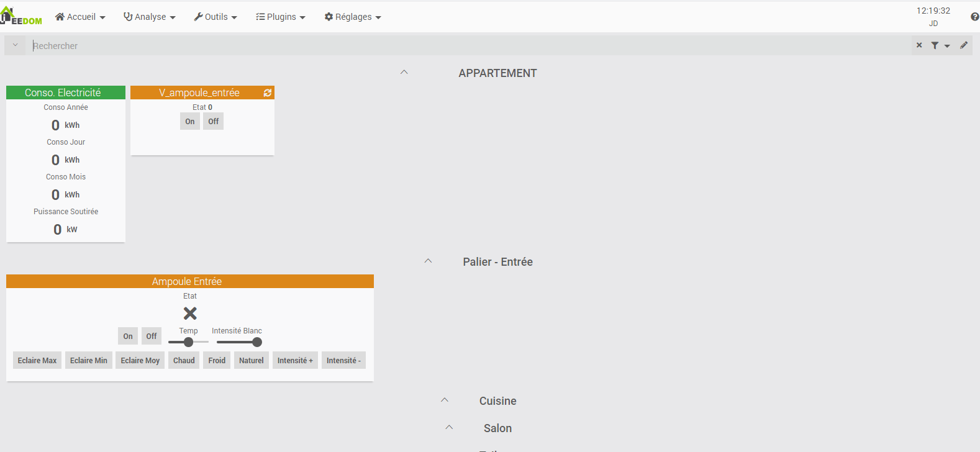Open the Outils menu

coord(216,17)
